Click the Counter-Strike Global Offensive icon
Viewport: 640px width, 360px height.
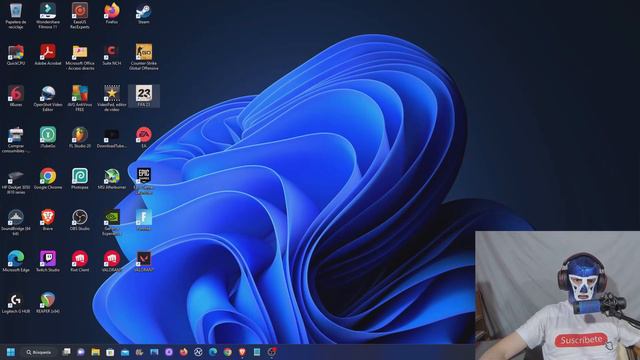click(x=144, y=57)
